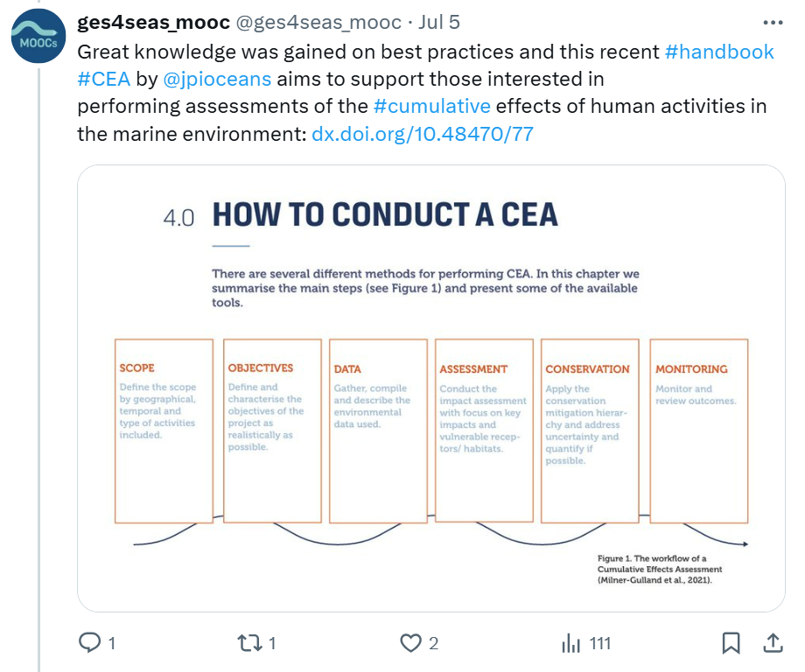
Task: Open the MOOCs profile avatar
Action: click(x=37, y=36)
